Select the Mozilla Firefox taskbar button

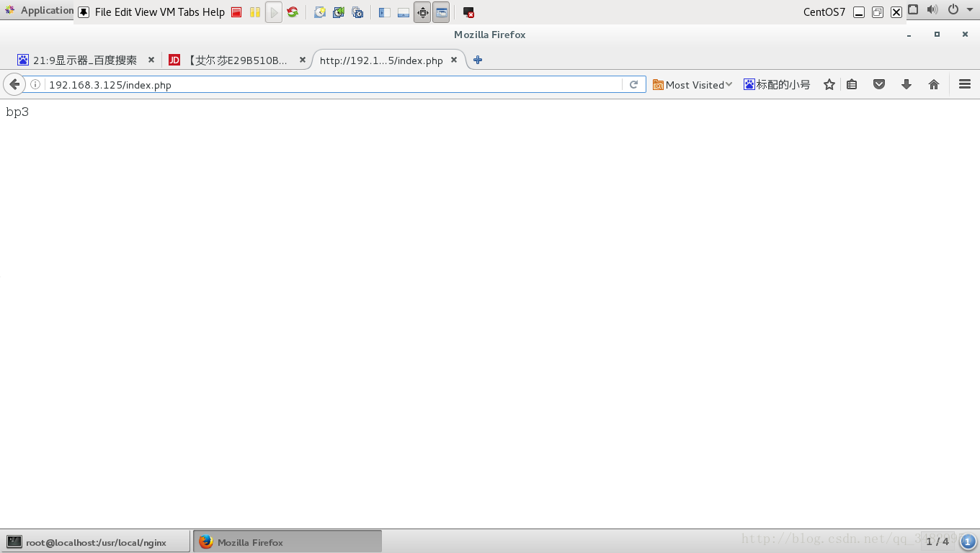click(288, 542)
